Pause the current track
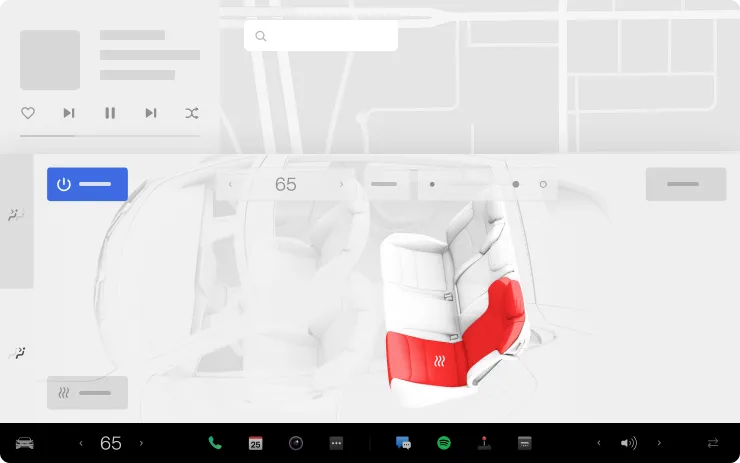Screen dimensions: 740x463 (x=110, y=113)
